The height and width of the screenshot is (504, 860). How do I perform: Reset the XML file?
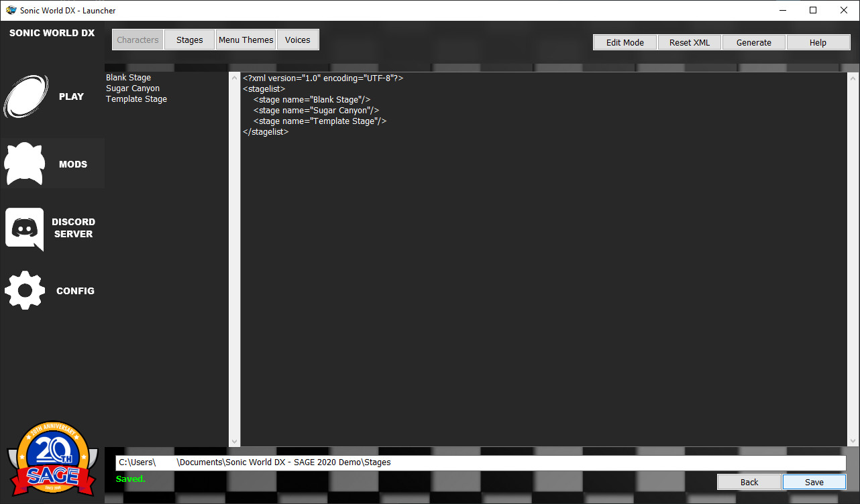689,42
